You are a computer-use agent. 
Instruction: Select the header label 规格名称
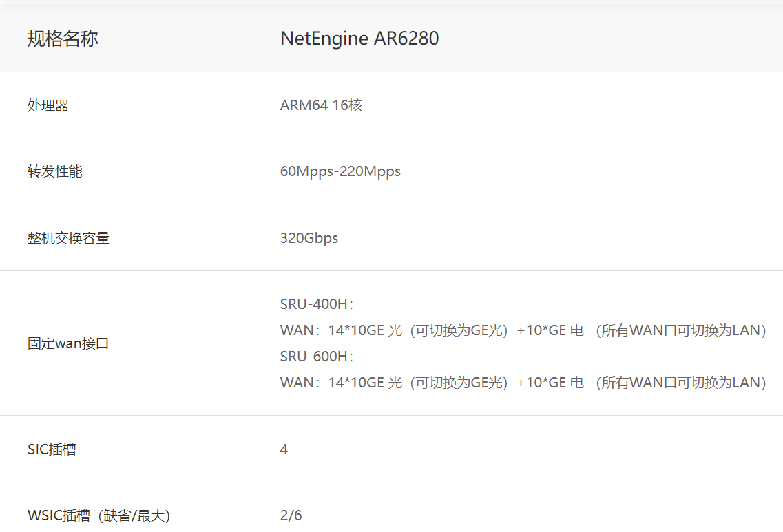pos(63,39)
